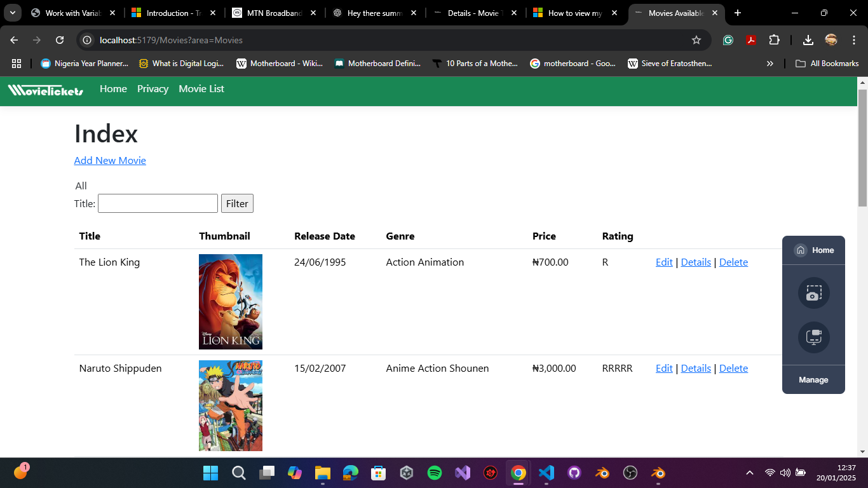The height and width of the screenshot is (488, 868).
Task: Open the Extensions puzzle icon
Action: pos(774,40)
